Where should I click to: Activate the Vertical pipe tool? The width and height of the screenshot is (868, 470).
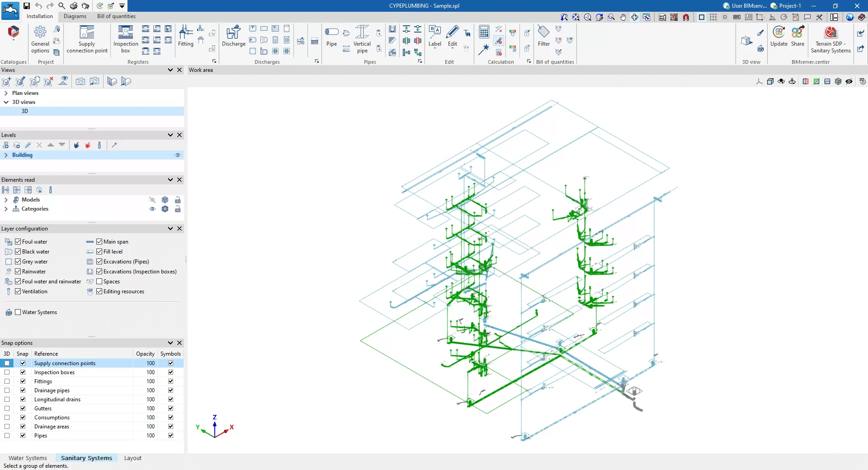(362, 39)
